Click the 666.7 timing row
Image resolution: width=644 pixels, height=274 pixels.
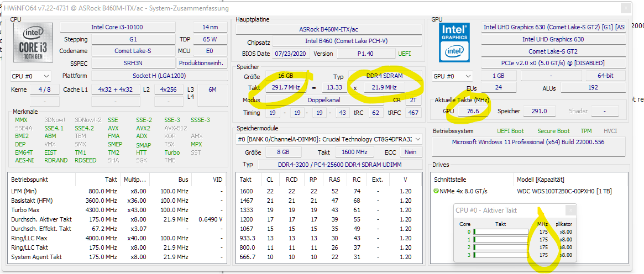tap(329, 257)
